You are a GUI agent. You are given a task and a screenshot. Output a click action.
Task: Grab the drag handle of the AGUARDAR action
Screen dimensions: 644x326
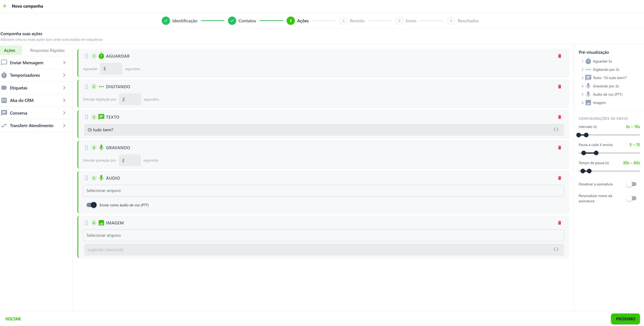point(86,56)
